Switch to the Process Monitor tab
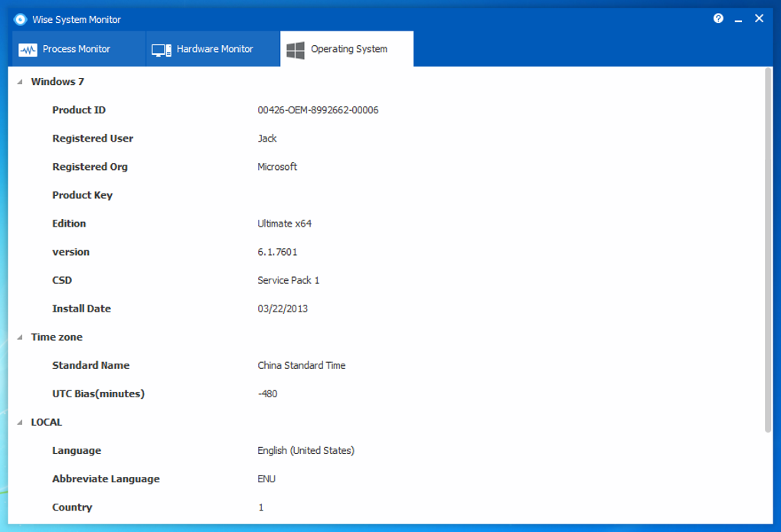Viewport: 781px width, 532px height. tap(78, 49)
